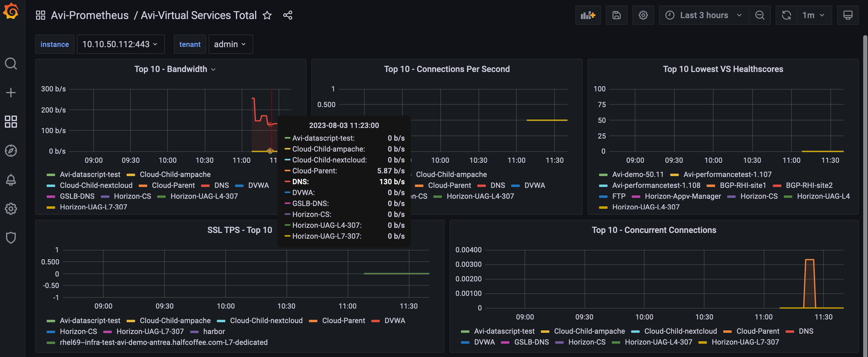The image size is (868, 357).
Task: Star this dashboard as favorite
Action: (267, 15)
